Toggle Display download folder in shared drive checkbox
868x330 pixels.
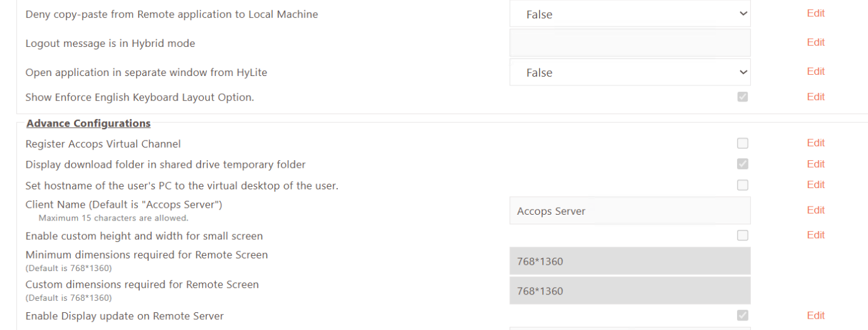(743, 164)
